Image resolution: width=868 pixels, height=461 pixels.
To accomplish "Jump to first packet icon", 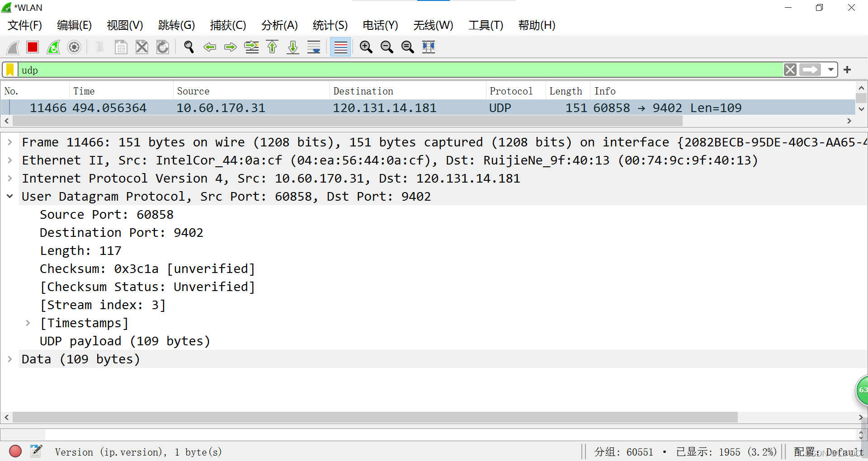I will [272, 47].
